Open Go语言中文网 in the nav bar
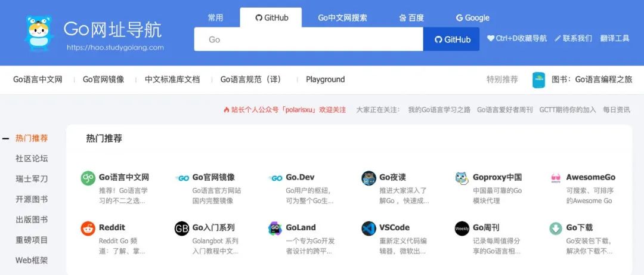The image size is (644, 275). click(x=38, y=79)
